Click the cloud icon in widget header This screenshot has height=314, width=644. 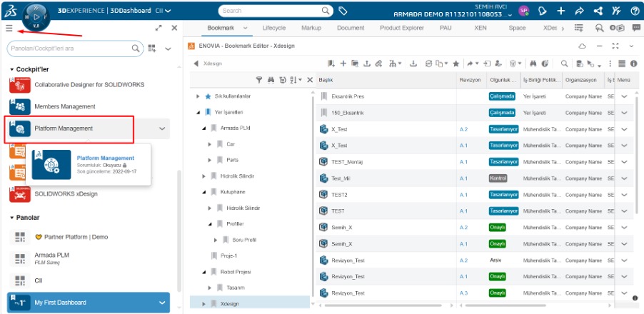click(x=582, y=46)
